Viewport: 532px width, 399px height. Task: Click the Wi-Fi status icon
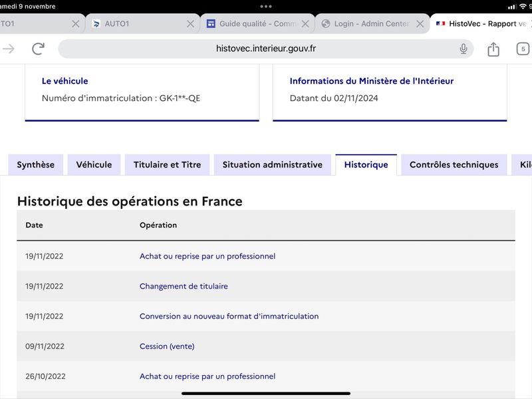click(x=523, y=7)
